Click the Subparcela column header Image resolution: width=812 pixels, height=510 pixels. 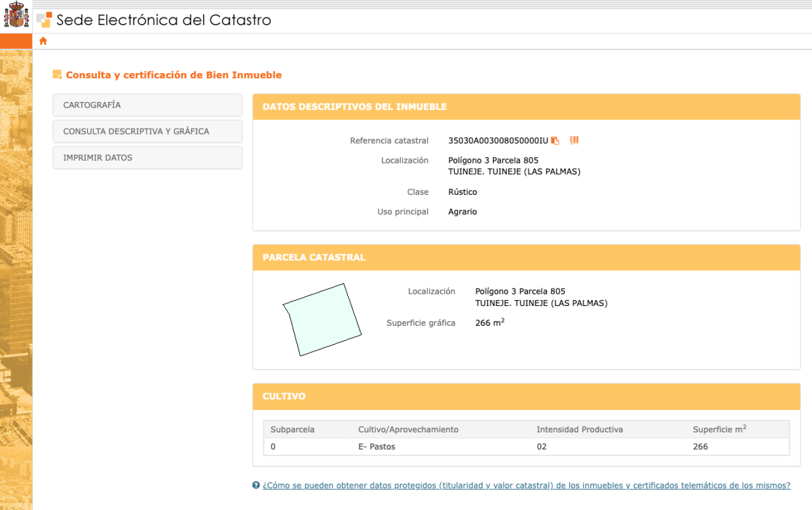pos(292,429)
